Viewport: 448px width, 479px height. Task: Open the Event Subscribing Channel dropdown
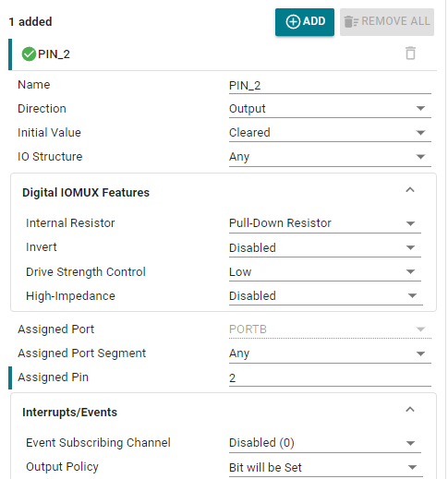click(x=325, y=443)
